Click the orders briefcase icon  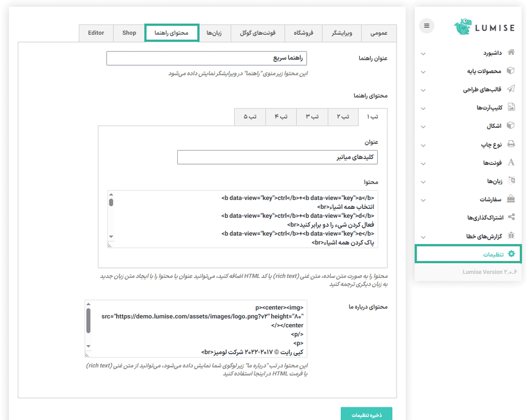click(x=511, y=199)
